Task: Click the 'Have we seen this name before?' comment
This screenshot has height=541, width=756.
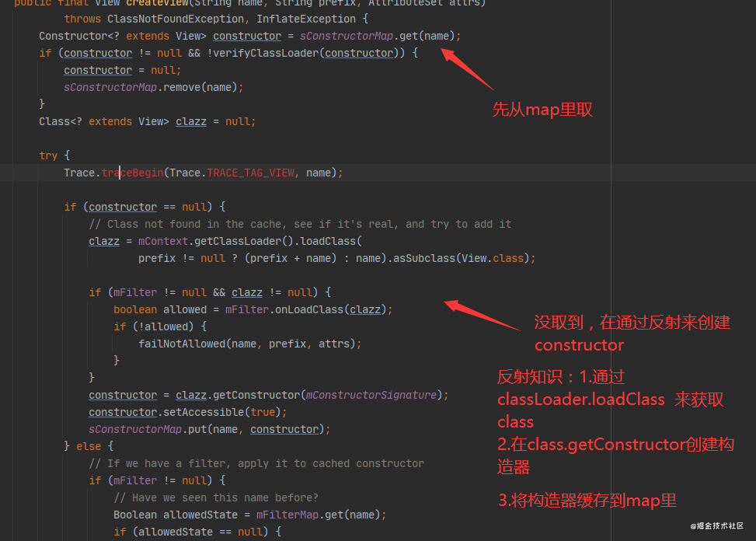Action: (216, 498)
